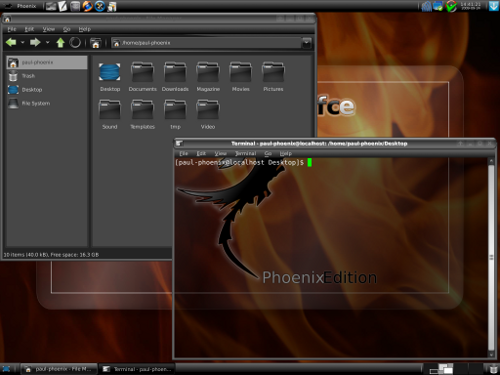Open the file manager drawer panel launcher
Image resolution: width=500 pixels, height=375 pixels.
[75, 6]
